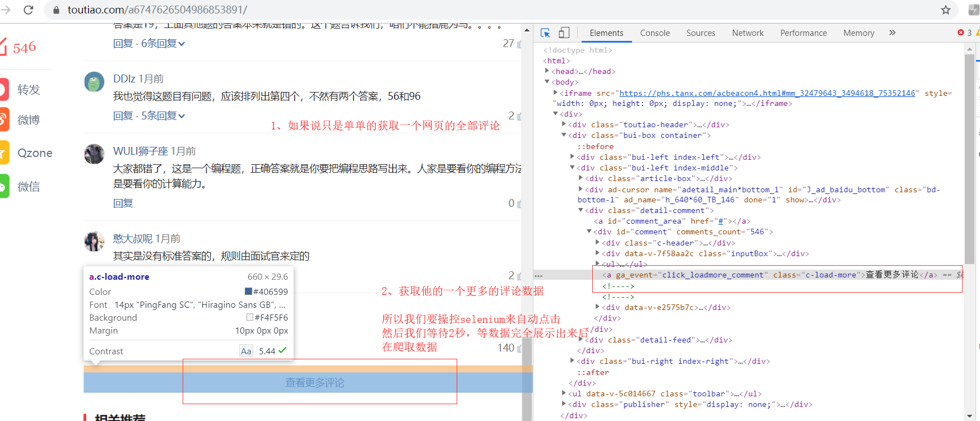This screenshot has width=980, height=421.
Task: Collapse the detail-comment div node
Action: tap(580, 210)
